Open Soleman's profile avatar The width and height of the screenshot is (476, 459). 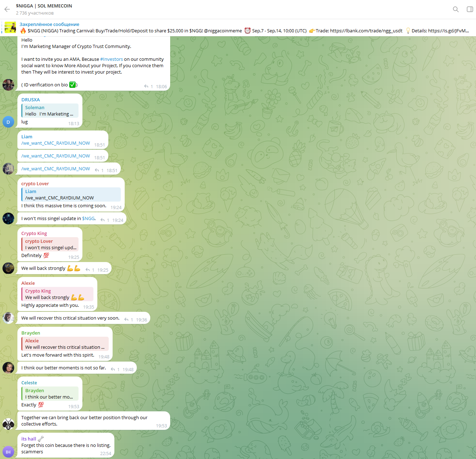8,85
